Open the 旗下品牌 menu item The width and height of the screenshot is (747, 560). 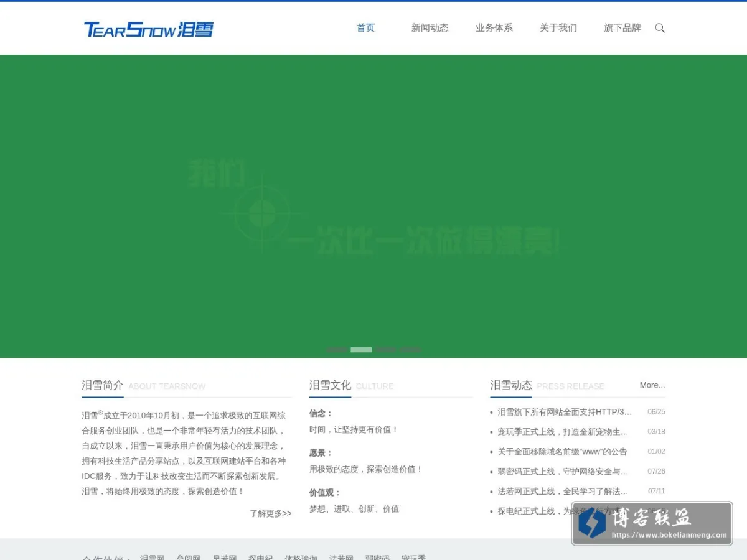coord(622,28)
